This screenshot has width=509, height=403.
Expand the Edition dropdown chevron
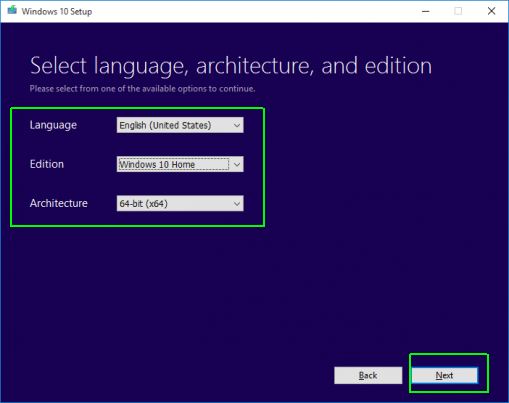(237, 164)
